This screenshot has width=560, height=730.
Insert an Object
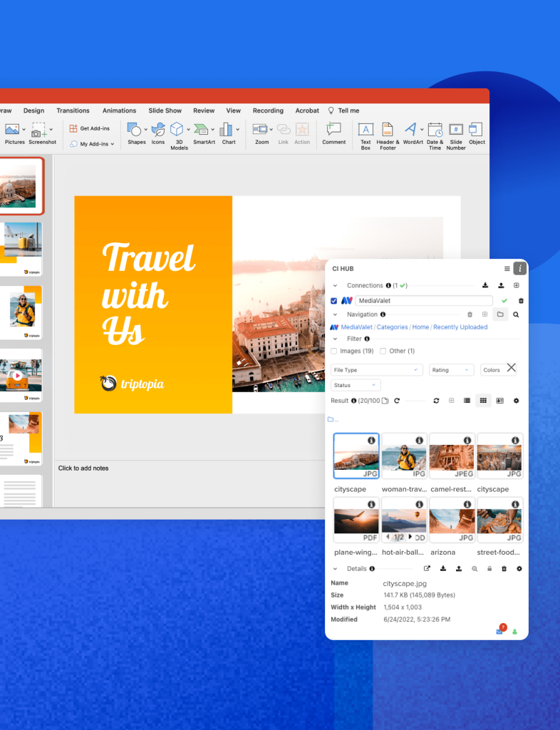pos(477,133)
